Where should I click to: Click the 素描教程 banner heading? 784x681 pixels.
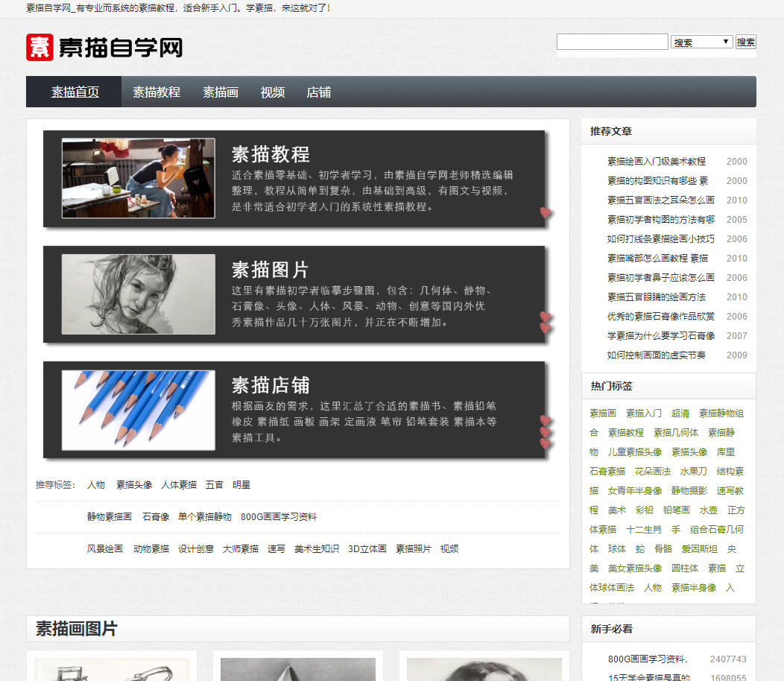[x=271, y=154]
